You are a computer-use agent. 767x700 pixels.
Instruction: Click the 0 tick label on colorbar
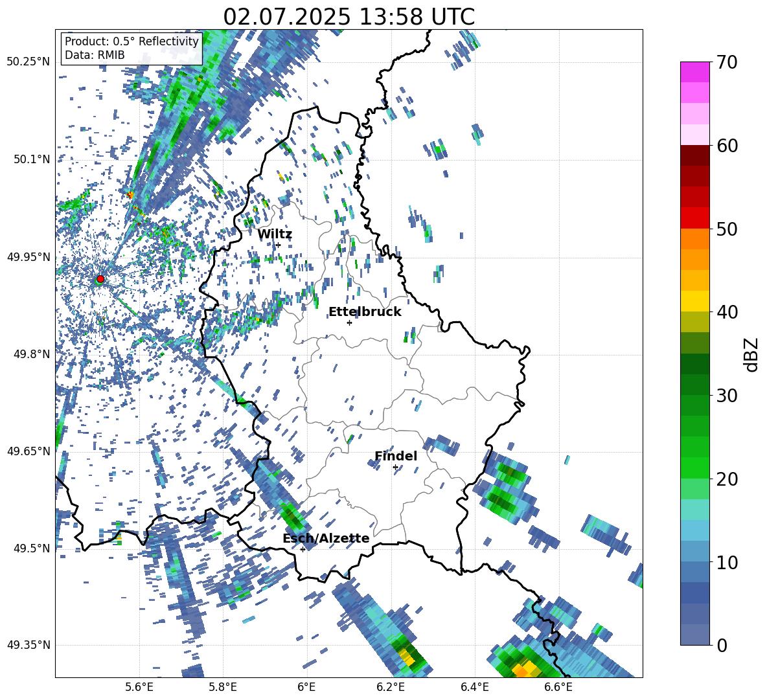pos(722,645)
